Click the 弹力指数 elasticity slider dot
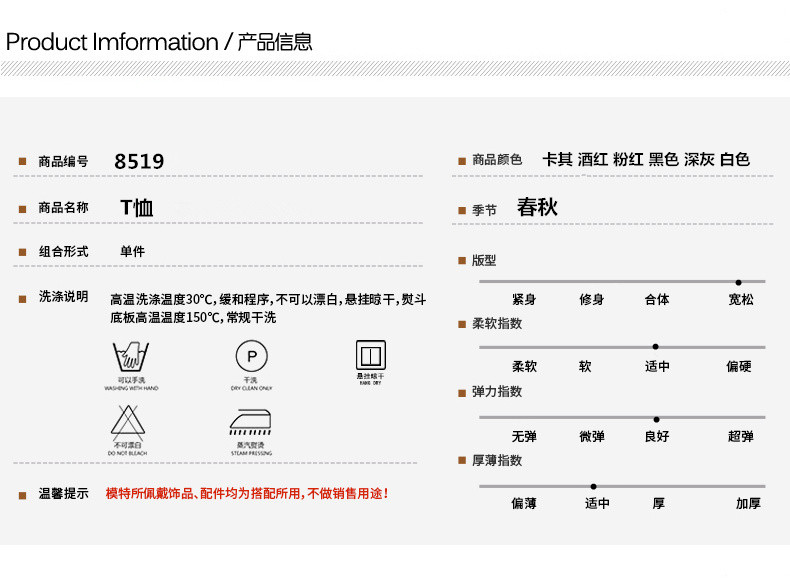The height and width of the screenshot is (584, 790). click(656, 419)
